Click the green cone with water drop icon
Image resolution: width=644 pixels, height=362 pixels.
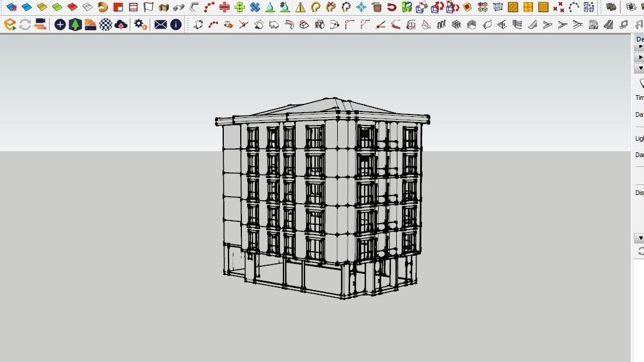tap(270, 7)
